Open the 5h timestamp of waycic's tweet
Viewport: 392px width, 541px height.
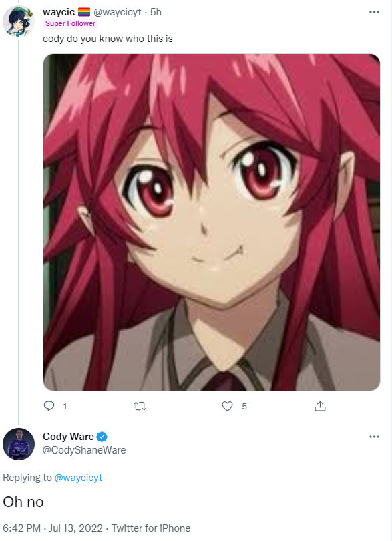click(156, 12)
